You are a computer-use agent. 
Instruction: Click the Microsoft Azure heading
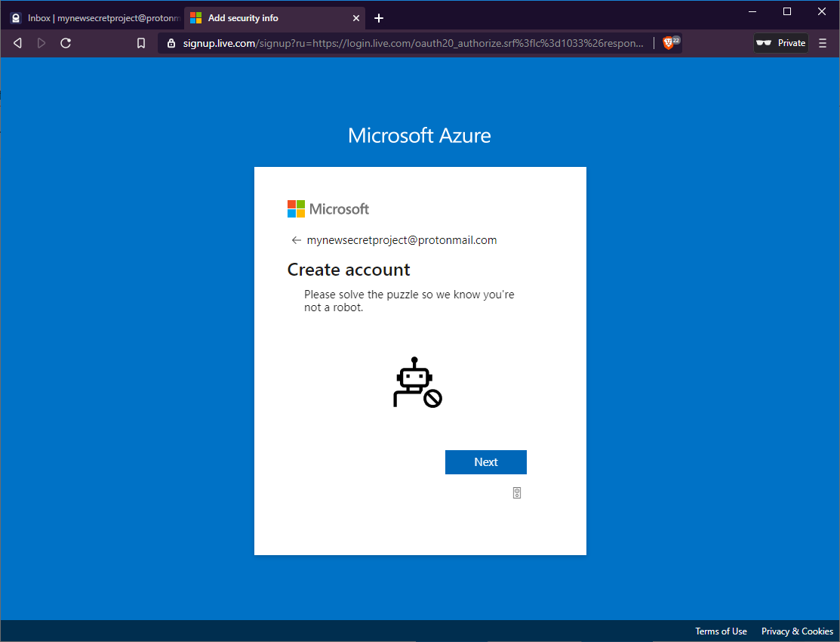[x=420, y=135]
